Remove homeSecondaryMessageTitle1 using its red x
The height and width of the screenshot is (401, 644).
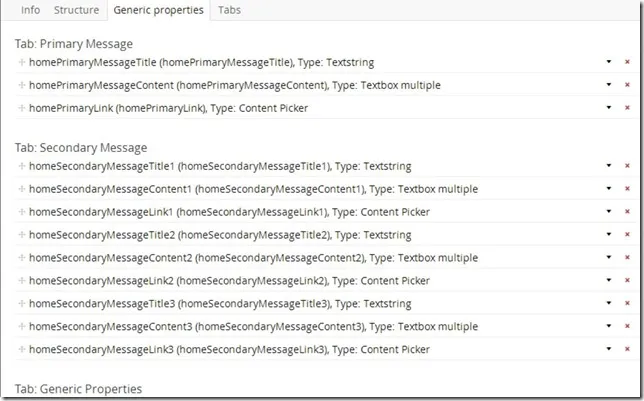point(627,166)
